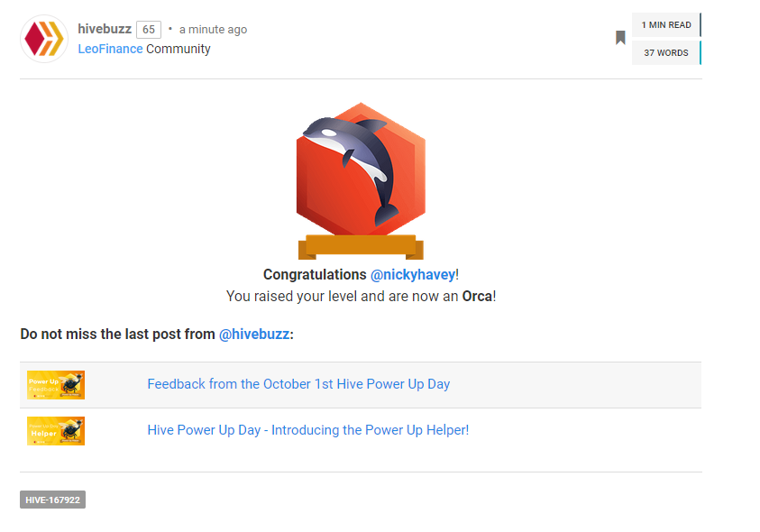Click the Congratulations heading text
This screenshot has height=532, width=760.
(315, 274)
